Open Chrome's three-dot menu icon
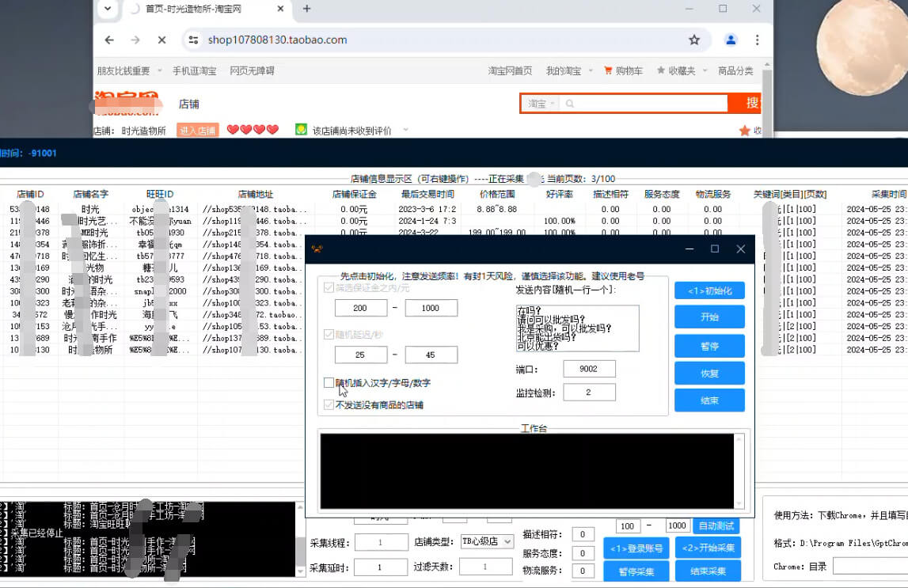This screenshot has width=908, height=588. pos(758,39)
